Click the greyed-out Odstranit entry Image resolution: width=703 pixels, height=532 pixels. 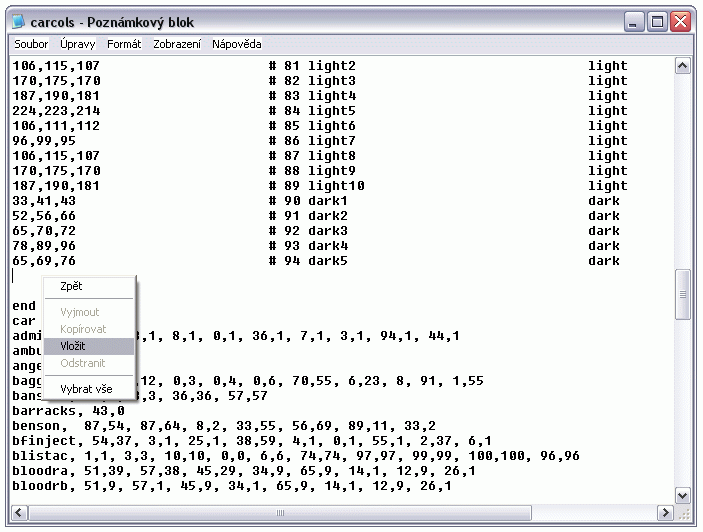(82, 363)
